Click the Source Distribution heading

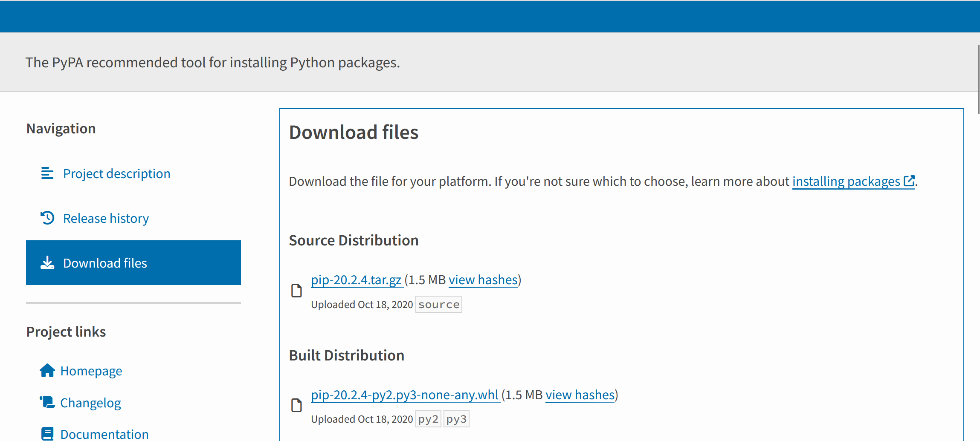tap(354, 240)
